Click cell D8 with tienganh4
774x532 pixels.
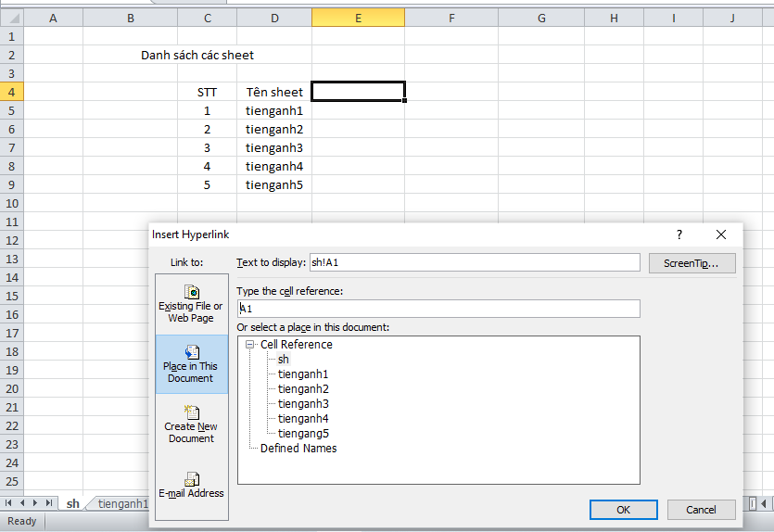274,166
